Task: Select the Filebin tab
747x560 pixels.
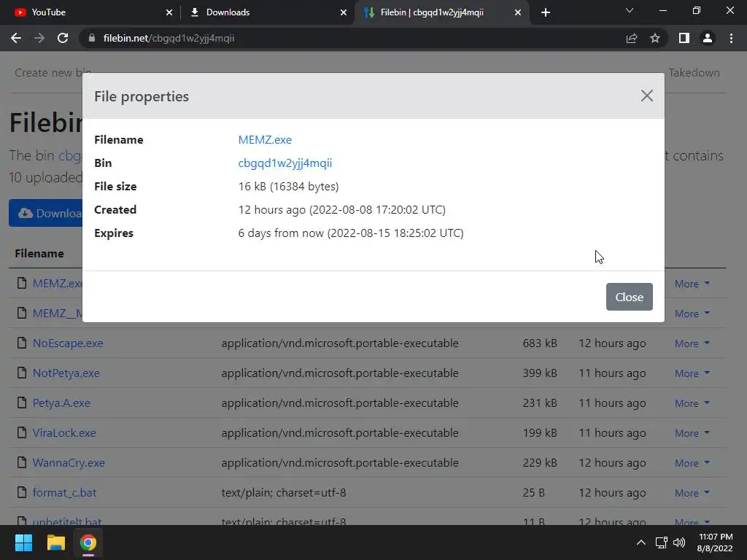Action: pyautogui.click(x=441, y=12)
